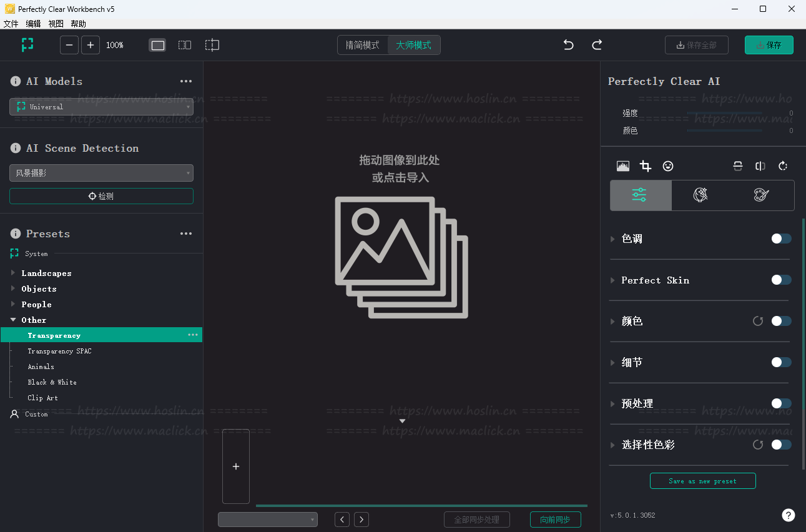Viewport: 806px width, 532px height.
Task: Expand the People preset group
Action: [13, 304]
